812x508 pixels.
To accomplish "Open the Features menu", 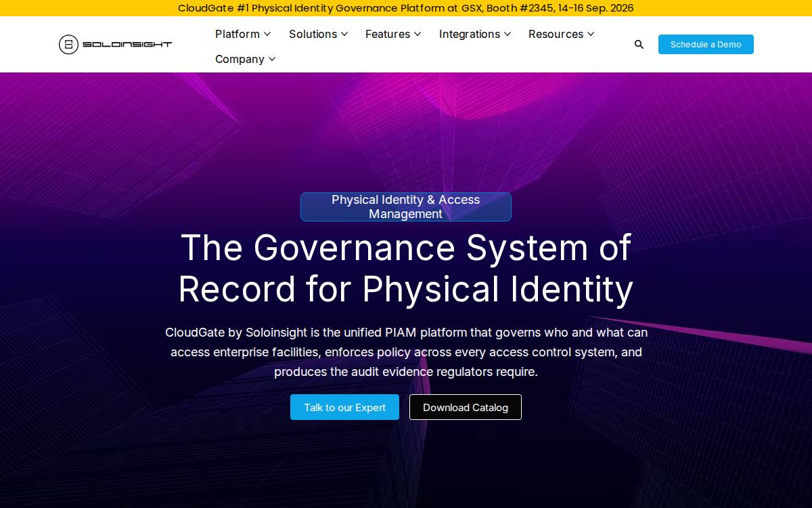I will [x=388, y=34].
